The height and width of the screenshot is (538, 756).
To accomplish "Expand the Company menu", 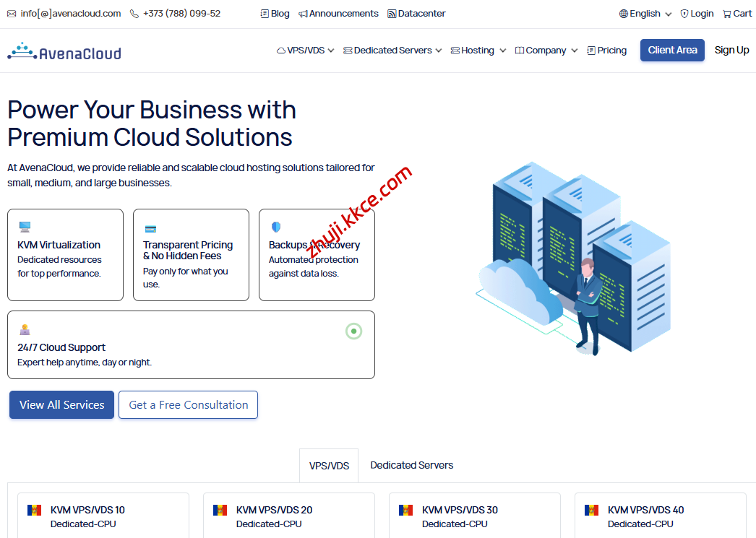I will [x=546, y=51].
